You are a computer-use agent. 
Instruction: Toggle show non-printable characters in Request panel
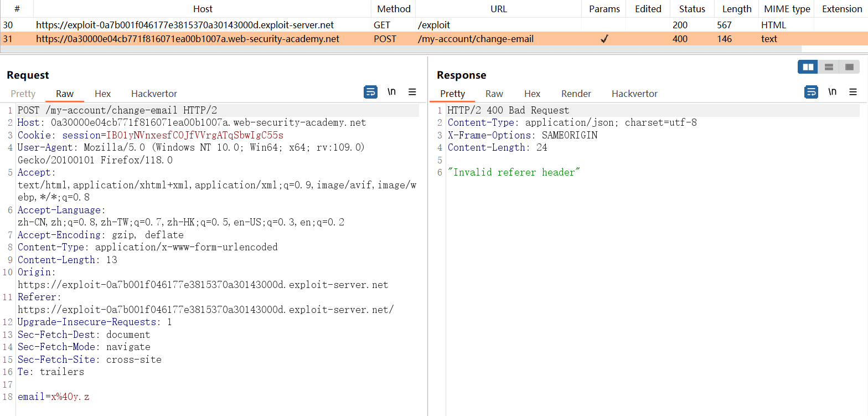pos(391,92)
